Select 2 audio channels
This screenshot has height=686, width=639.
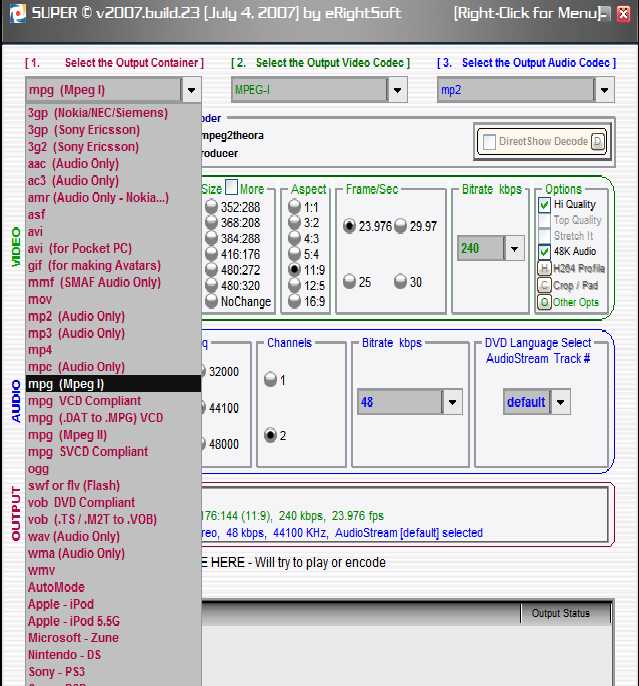click(271, 435)
